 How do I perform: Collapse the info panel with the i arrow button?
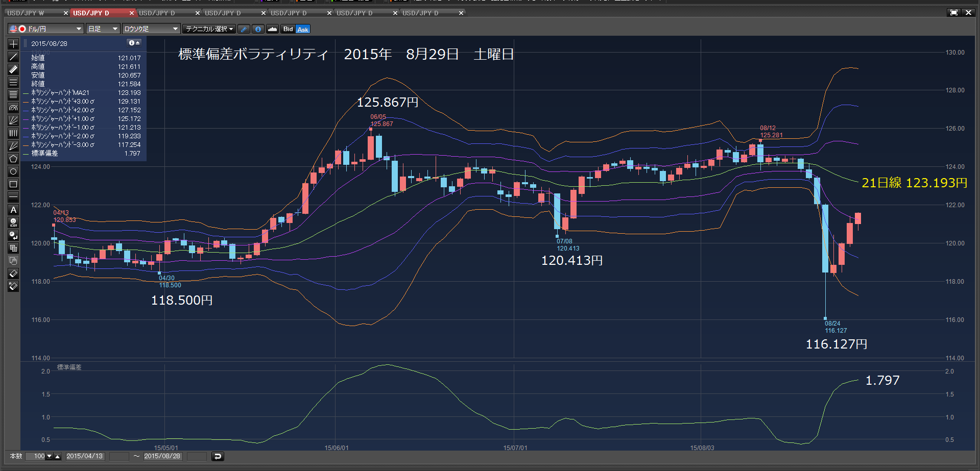[x=134, y=43]
